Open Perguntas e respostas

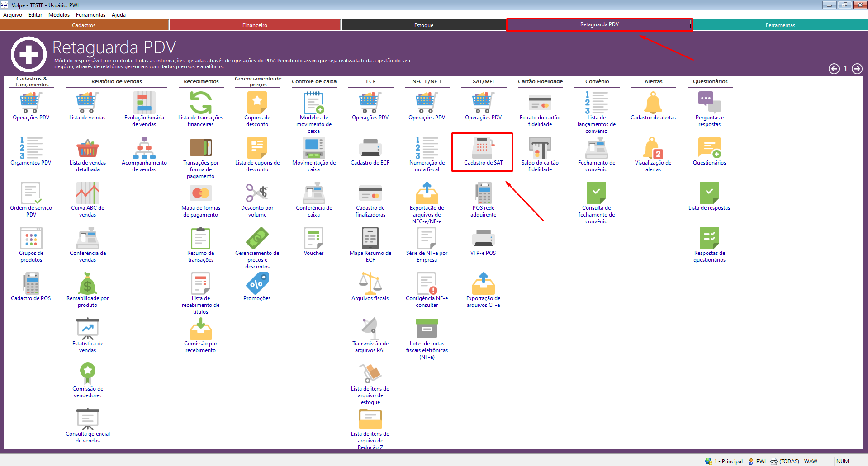click(x=710, y=109)
